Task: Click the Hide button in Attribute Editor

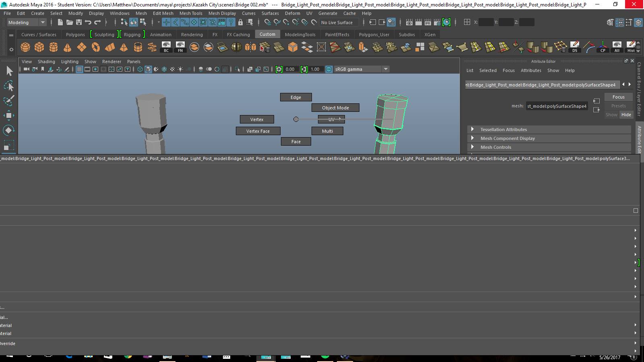Action: [x=626, y=115]
